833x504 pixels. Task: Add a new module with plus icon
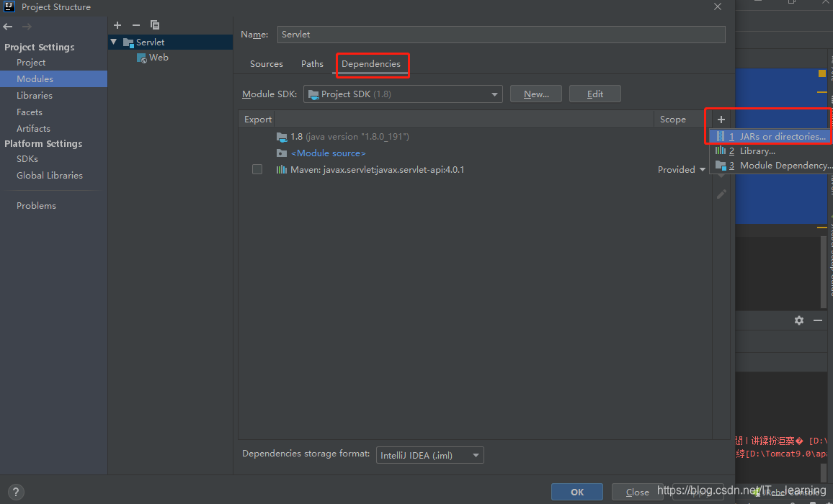click(x=117, y=25)
